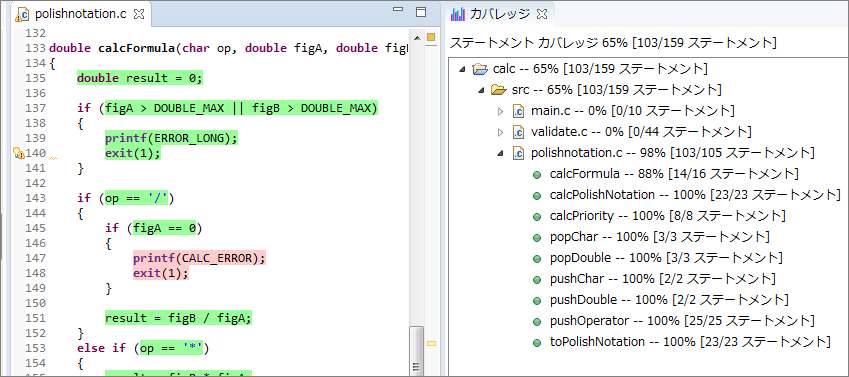Click the "op == '*'" condition on line 153
The width and height of the screenshot is (849, 377).
171,348
